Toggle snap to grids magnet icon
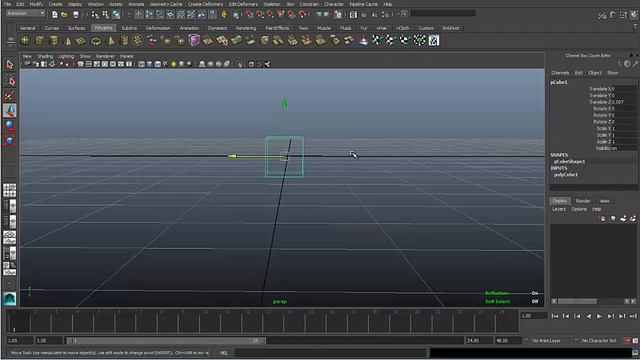 [249, 14]
